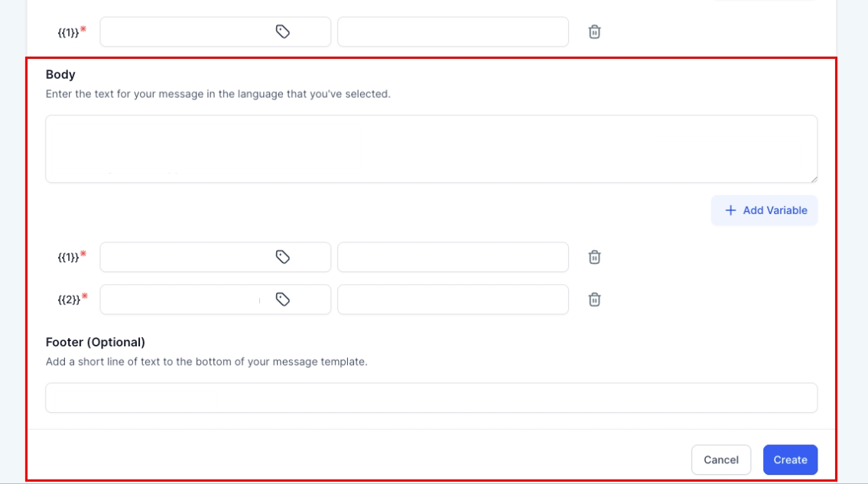Focus the first input of Body variable {{1}}

point(184,257)
